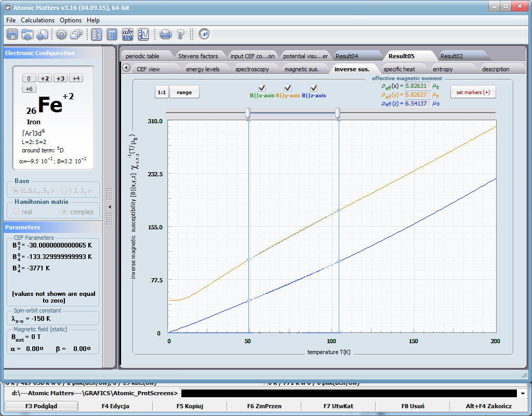Open the Options menu
The height and width of the screenshot is (416, 532).
pyautogui.click(x=71, y=20)
